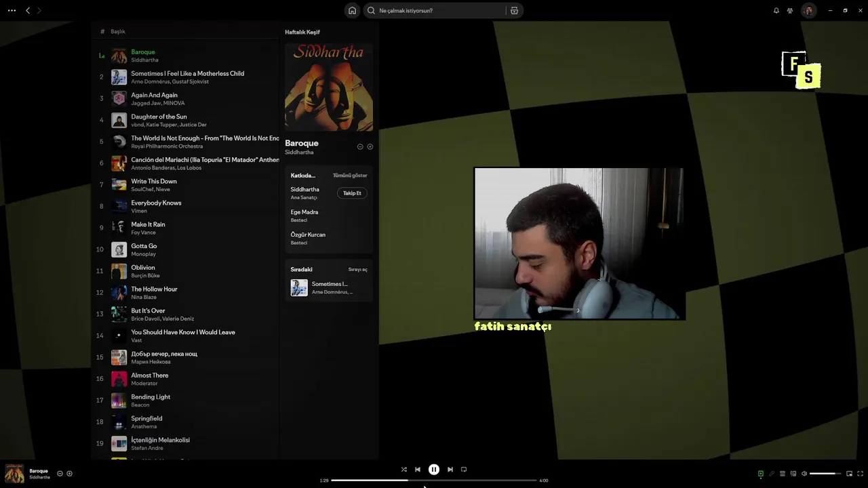Open 'Ege Madra' composer credit
The width and height of the screenshot is (868, 488).
point(304,212)
